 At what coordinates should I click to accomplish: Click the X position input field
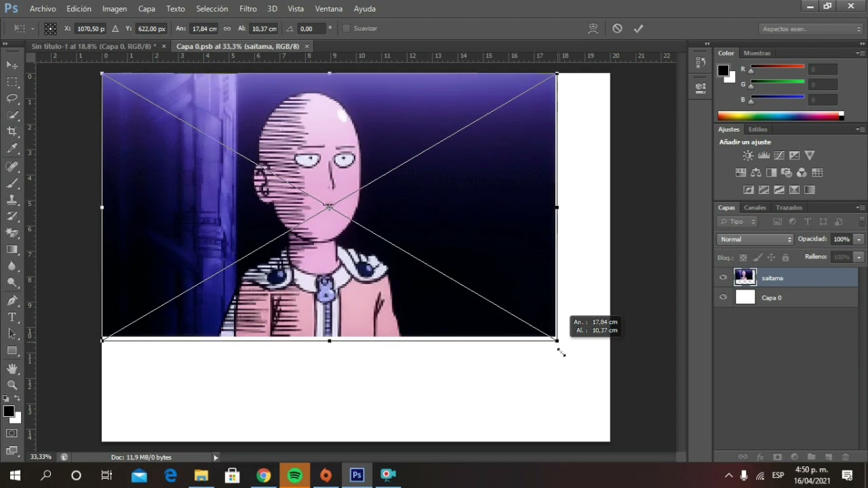coord(91,28)
